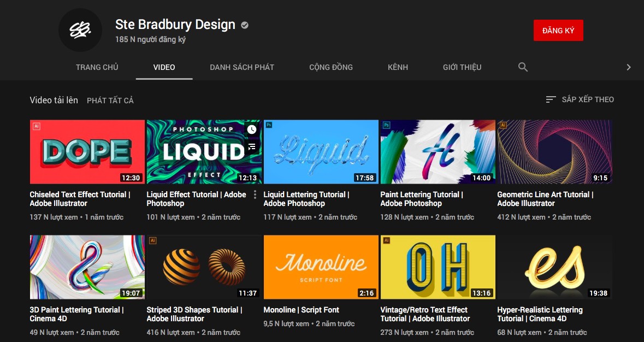Open Monoline Script Font title link
644x342 pixels.
pos(302,310)
